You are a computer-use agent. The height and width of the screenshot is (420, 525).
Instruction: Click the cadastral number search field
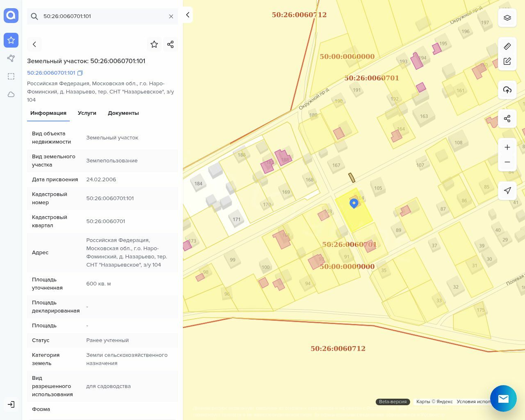103,16
